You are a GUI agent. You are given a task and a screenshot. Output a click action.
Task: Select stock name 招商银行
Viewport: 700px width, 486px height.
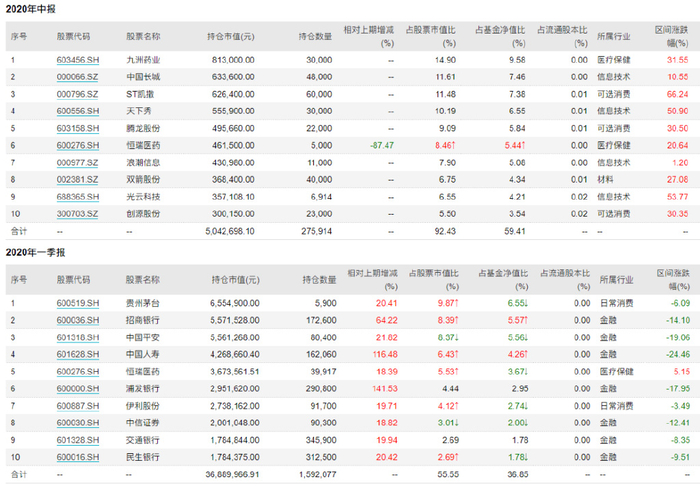(x=142, y=320)
